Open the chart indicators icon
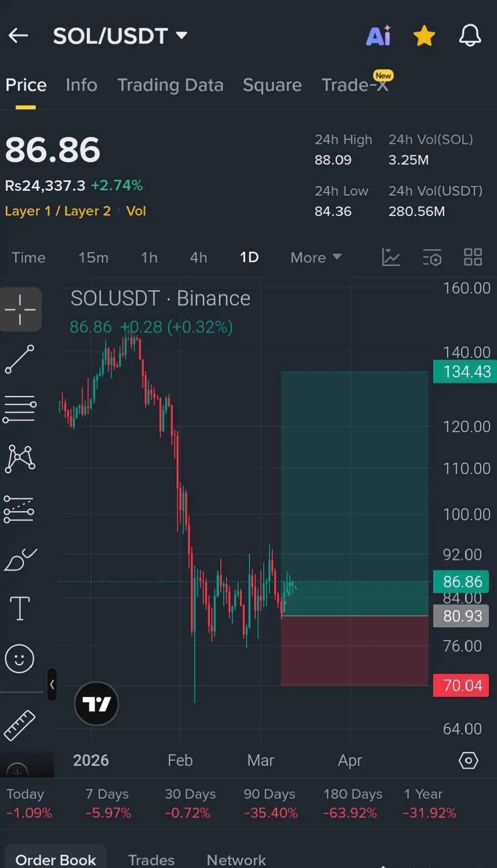Screen dimensions: 497x868 [x=391, y=258]
